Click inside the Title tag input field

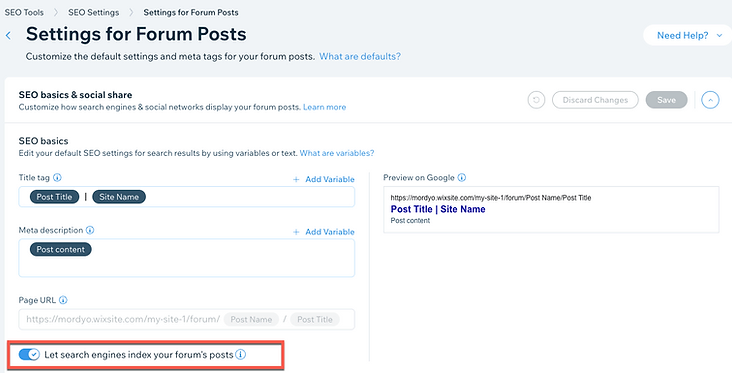click(187, 197)
